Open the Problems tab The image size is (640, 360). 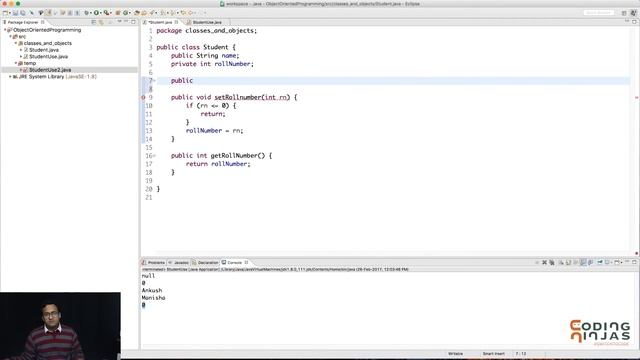tap(154, 262)
